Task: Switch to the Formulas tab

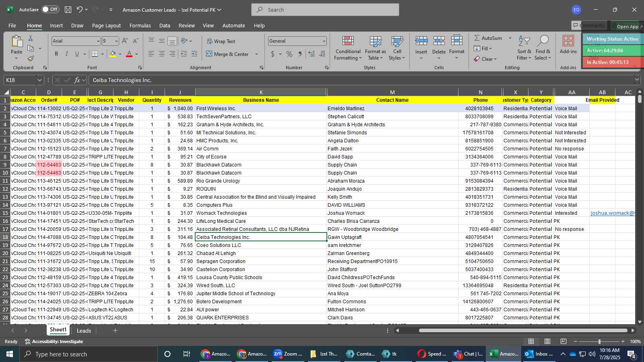Action: 140,25
